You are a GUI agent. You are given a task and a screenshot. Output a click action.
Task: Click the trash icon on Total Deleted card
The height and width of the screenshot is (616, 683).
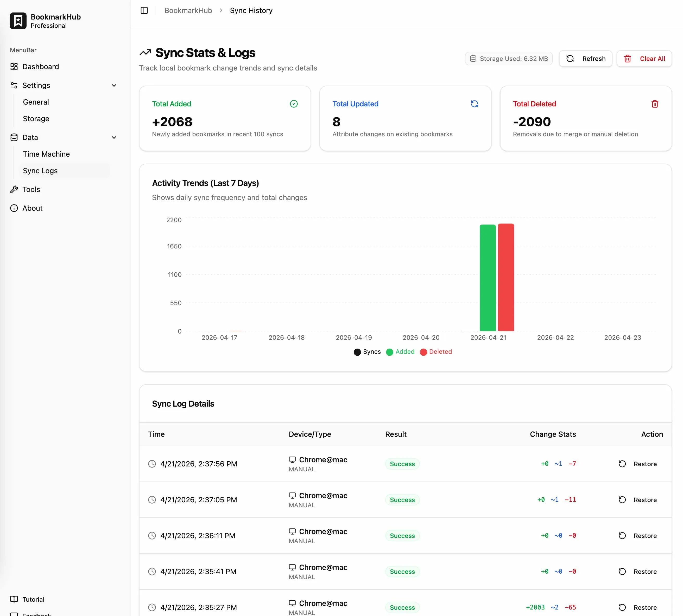655,104
